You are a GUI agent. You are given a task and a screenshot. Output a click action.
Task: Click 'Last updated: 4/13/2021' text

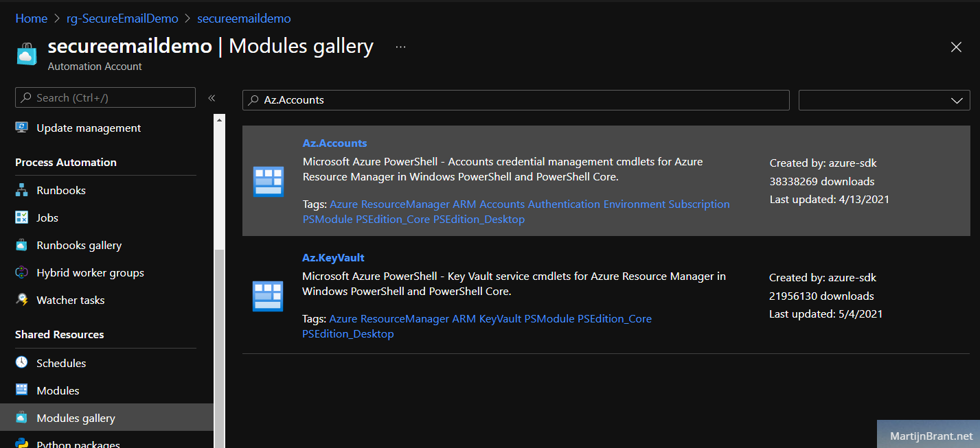830,199
